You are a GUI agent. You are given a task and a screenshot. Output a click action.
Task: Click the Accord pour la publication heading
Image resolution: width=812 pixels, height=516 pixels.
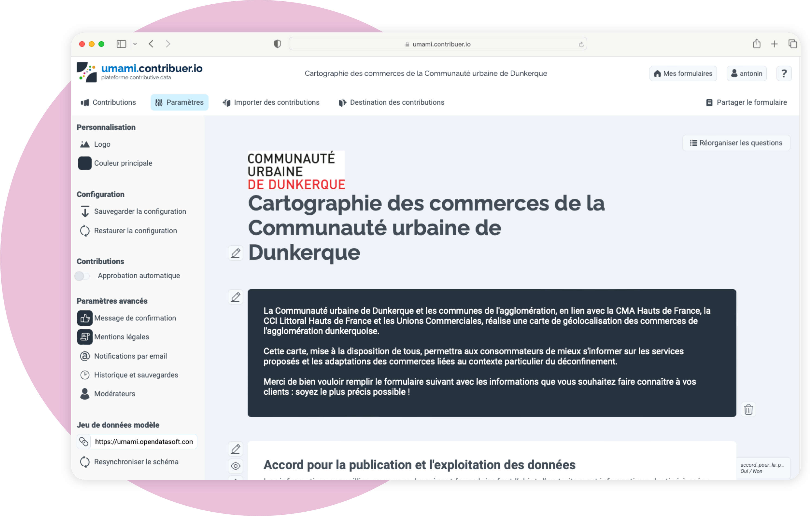click(x=419, y=465)
